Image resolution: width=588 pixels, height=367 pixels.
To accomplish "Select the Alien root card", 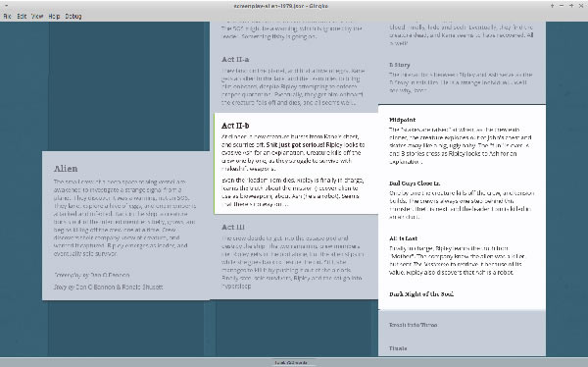I will pos(126,226).
